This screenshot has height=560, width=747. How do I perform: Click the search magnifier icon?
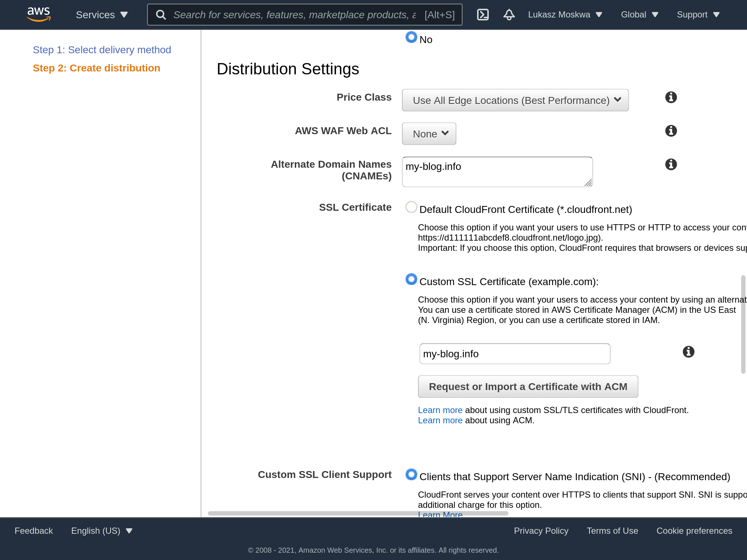point(161,15)
